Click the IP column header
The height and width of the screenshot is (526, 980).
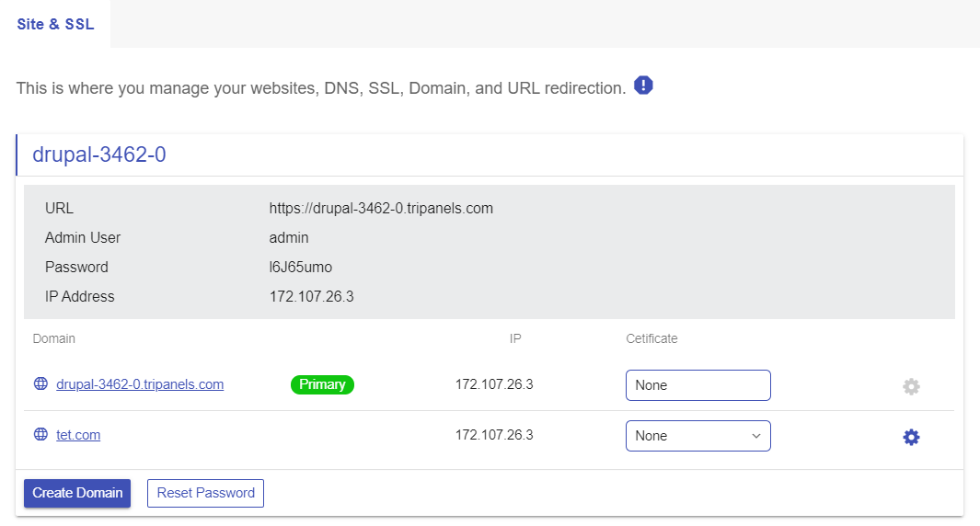515,338
